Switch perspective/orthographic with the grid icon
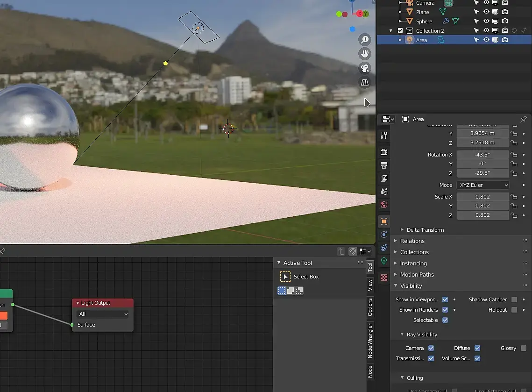The width and height of the screenshot is (532, 392). [x=365, y=83]
